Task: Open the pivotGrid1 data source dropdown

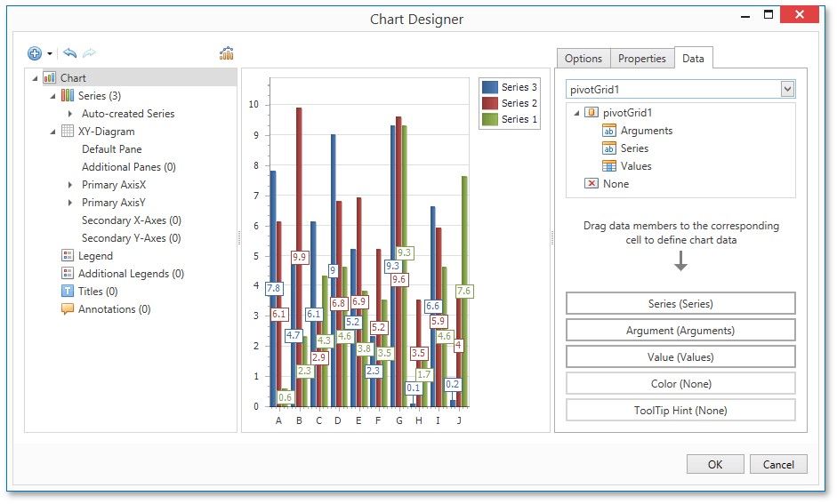Action: 786,89
